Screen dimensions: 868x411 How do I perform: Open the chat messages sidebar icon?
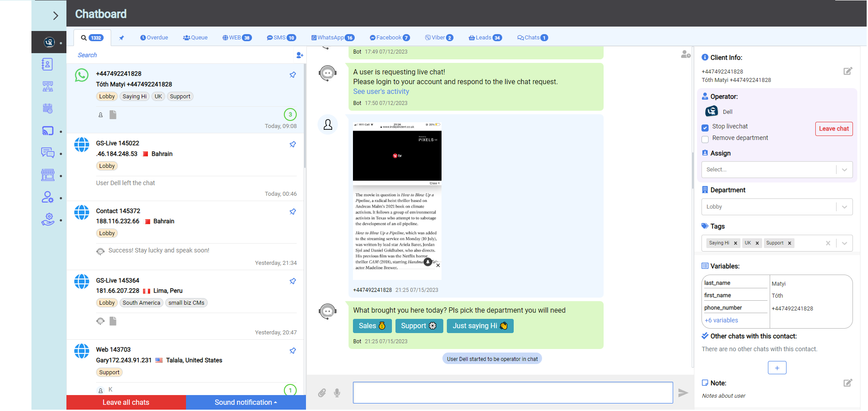tap(48, 153)
